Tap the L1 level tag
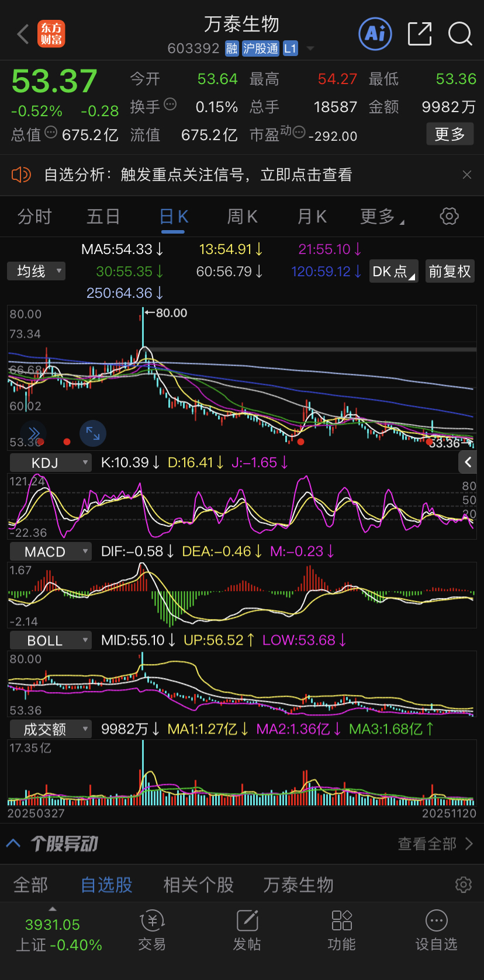Screen dimensions: 484x980 pyautogui.click(x=291, y=48)
